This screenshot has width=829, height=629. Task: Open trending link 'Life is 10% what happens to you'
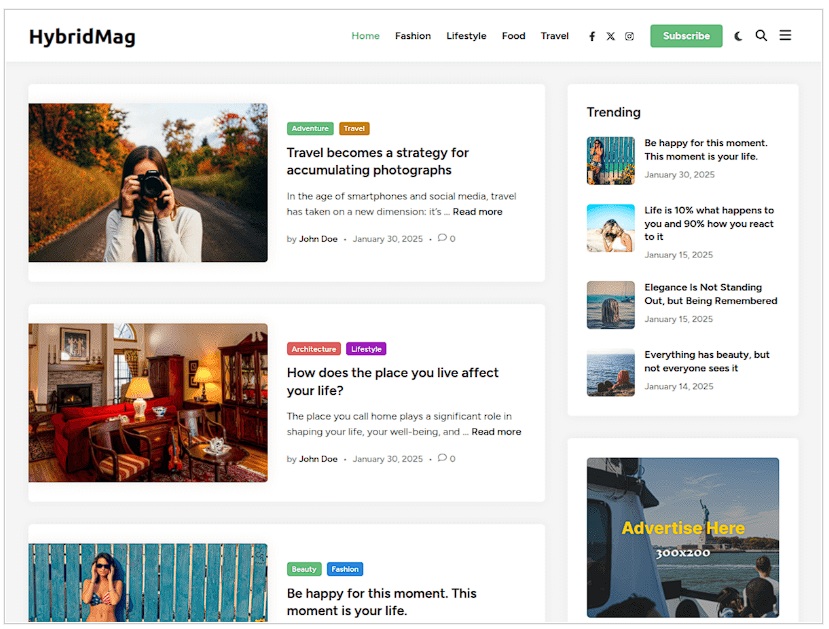(x=708, y=224)
